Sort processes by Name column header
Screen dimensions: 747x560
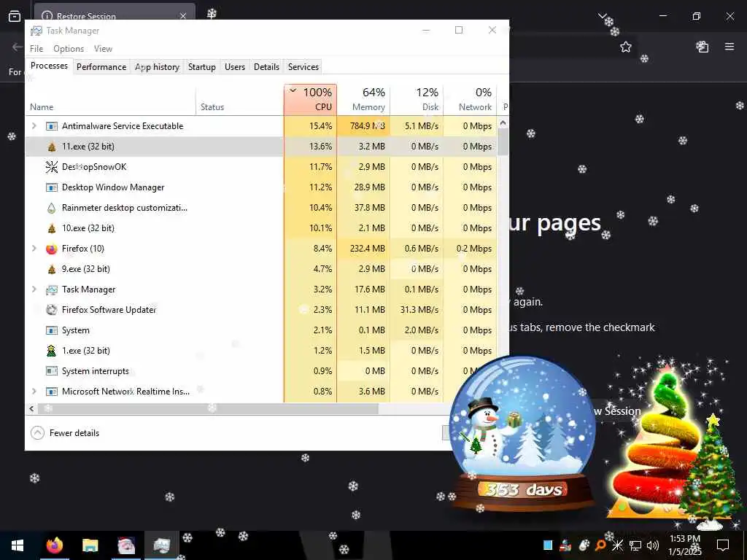(x=111, y=100)
